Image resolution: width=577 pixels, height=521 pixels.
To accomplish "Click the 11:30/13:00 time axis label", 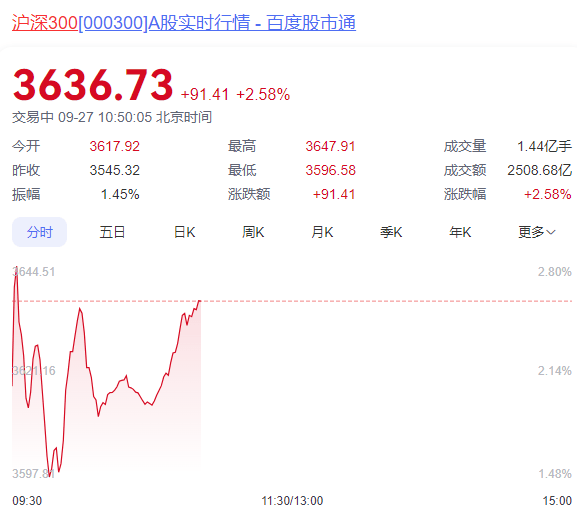I will [x=292, y=501].
